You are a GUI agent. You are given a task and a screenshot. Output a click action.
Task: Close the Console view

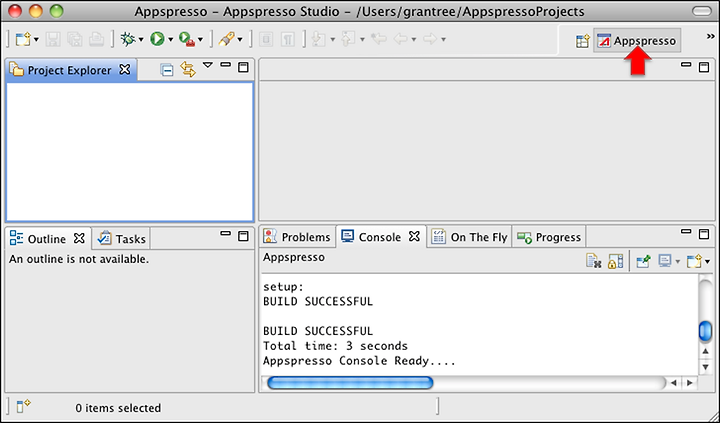[x=414, y=236]
